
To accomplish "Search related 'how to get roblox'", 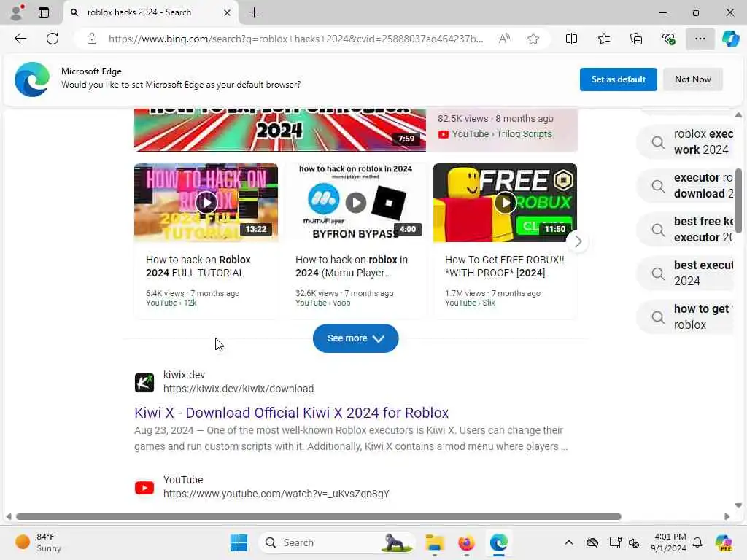I will pos(686,317).
